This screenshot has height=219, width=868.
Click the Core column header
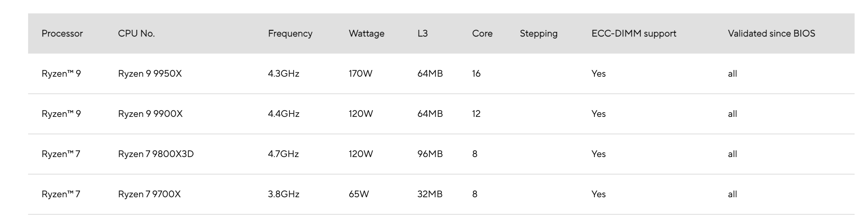[482, 33]
